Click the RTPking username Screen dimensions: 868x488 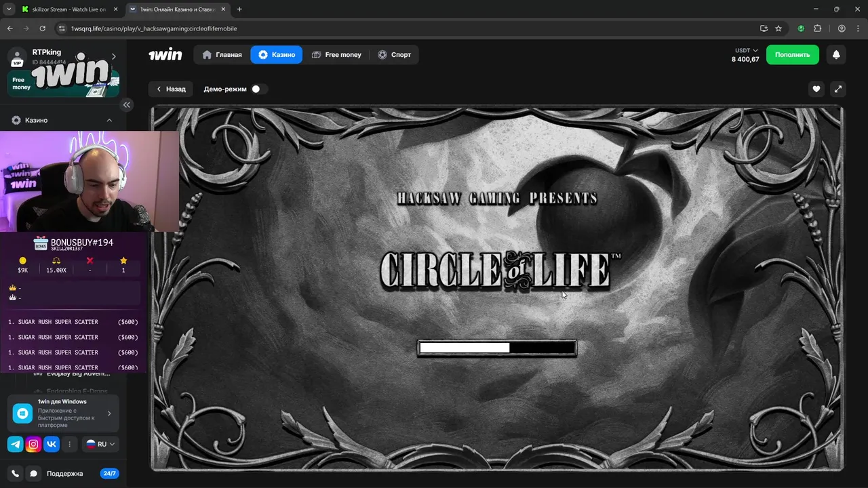click(x=47, y=52)
